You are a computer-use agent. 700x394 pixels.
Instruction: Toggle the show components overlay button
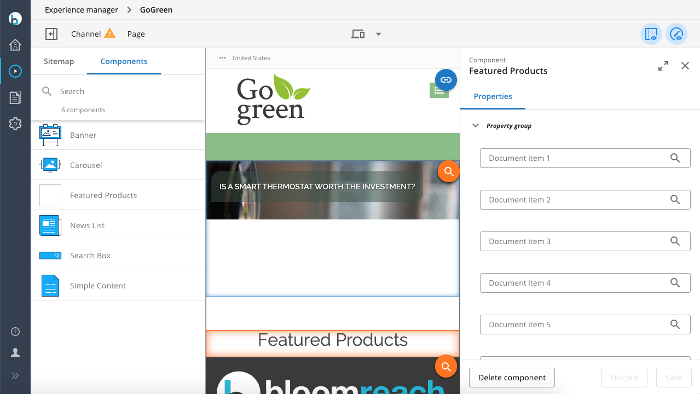pos(651,34)
